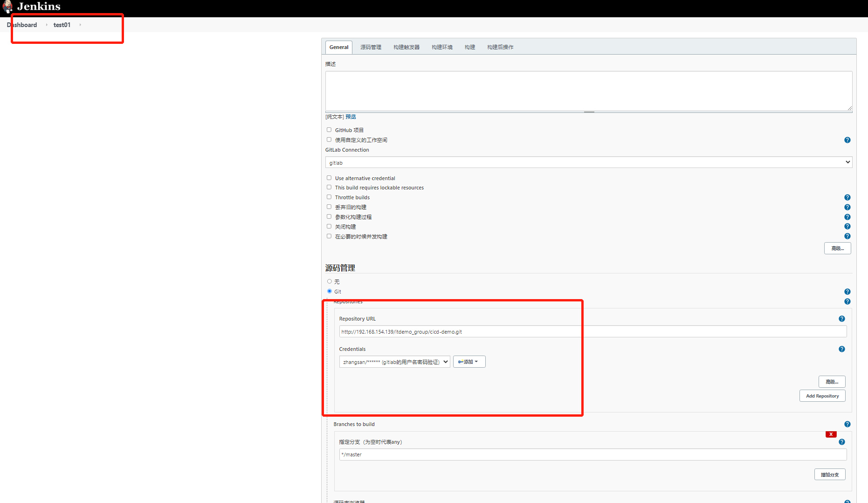Open help icon for 关闭构建
868x503 pixels.
(x=847, y=226)
